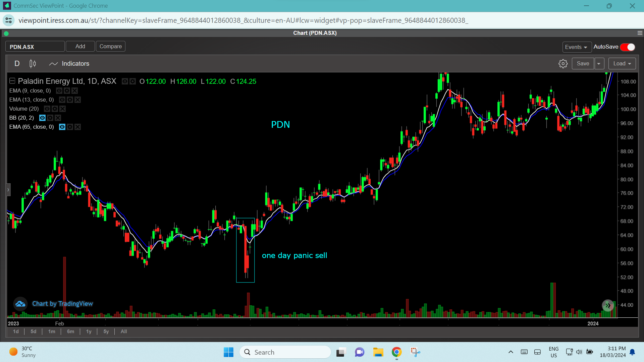Viewport: 644px width, 362px height.
Task: Open Snipping Tool from taskbar
Action: pyautogui.click(x=415, y=352)
